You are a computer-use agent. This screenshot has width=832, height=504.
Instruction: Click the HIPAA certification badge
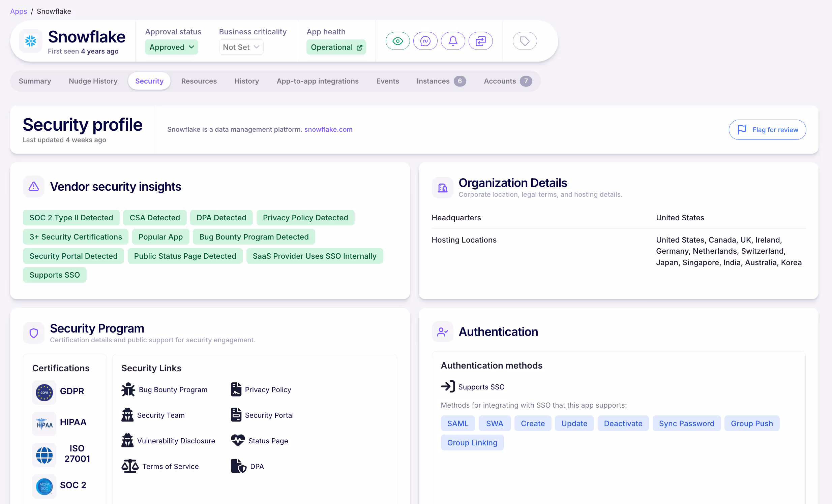(x=44, y=424)
